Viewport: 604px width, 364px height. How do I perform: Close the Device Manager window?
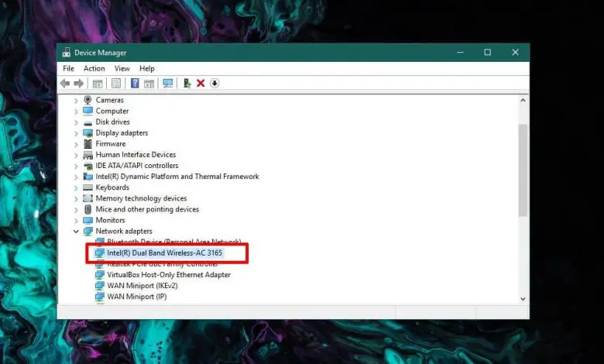tap(516, 53)
